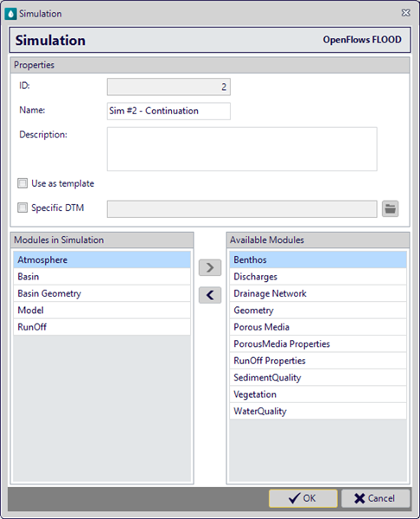Click into the Name text field
Screen dimensions: 420x519
169,111
